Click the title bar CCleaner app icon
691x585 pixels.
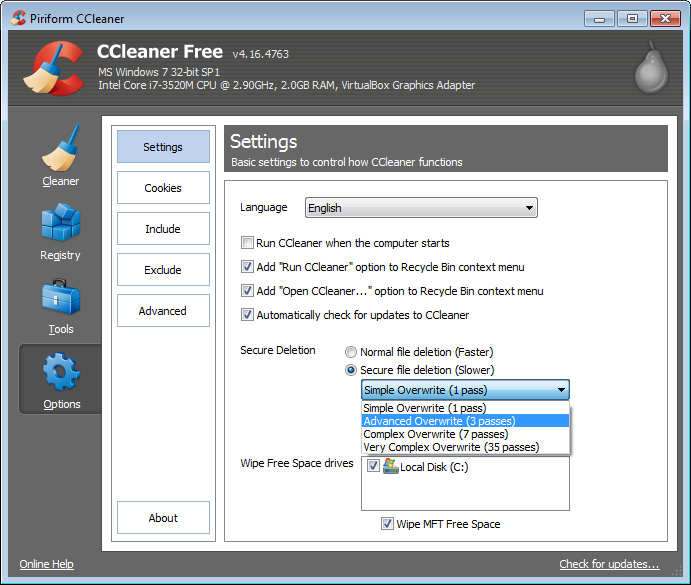pos(17,17)
